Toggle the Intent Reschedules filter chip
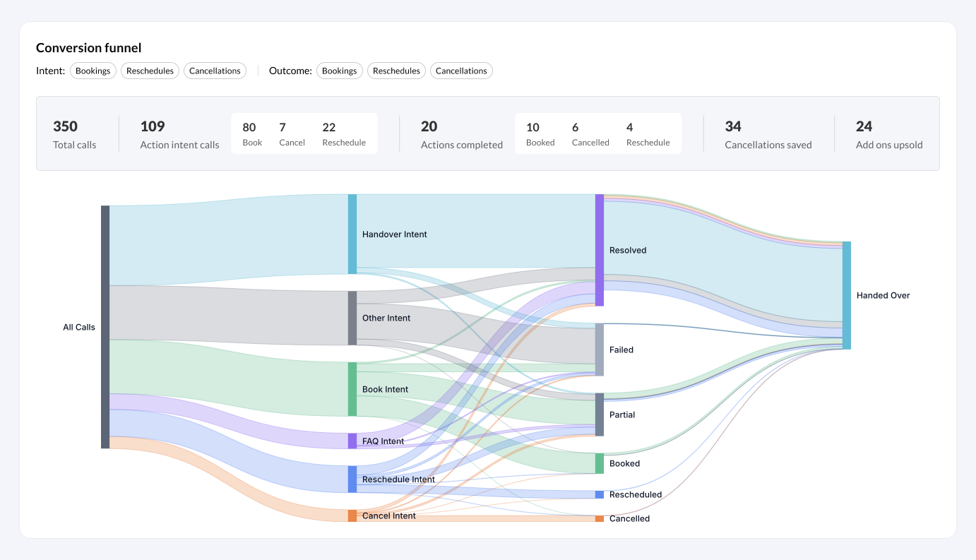Image resolution: width=976 pixels, height=560 pixels. pos(150,71)
